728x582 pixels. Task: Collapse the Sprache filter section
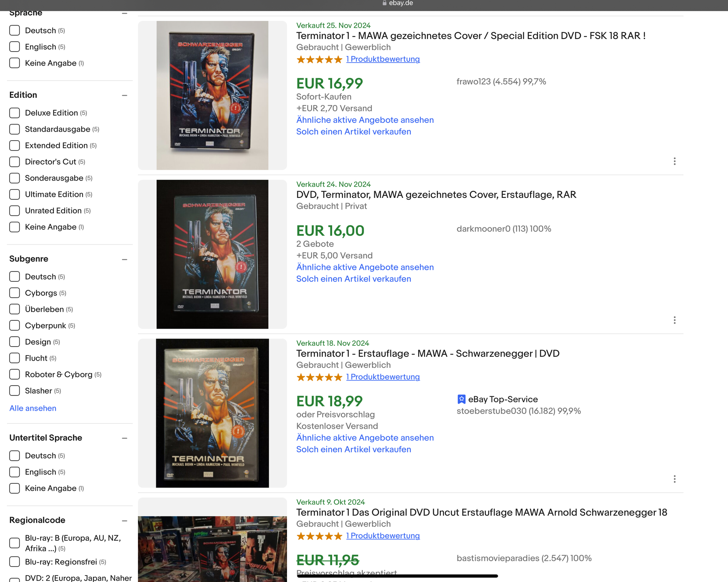(x=124, y=14)
